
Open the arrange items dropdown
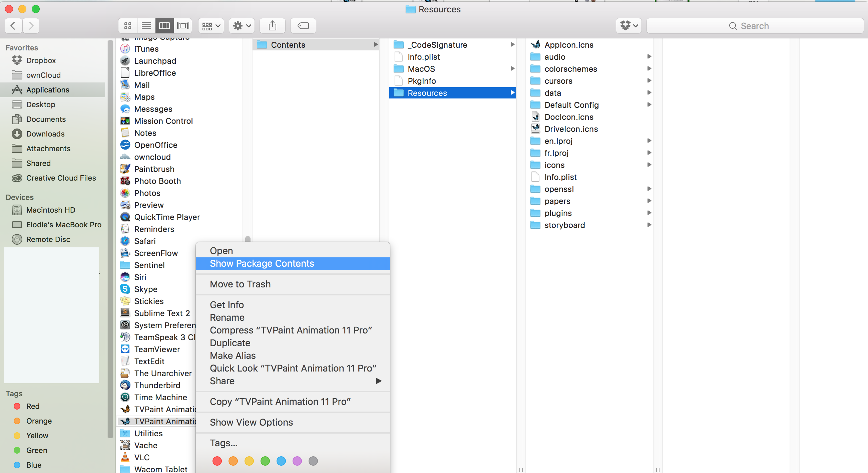point(211,26)
